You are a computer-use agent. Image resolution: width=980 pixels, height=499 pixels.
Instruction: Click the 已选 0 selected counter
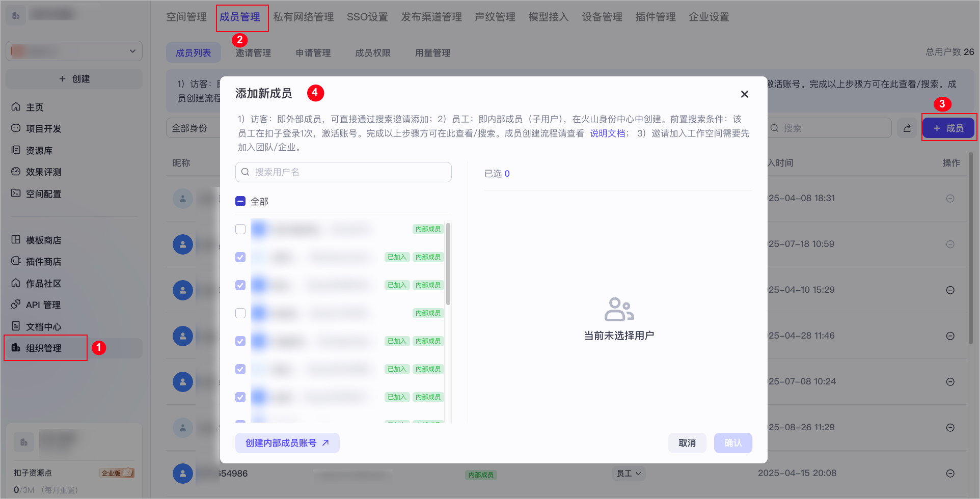pyautogui.click(x=497, y=174)
